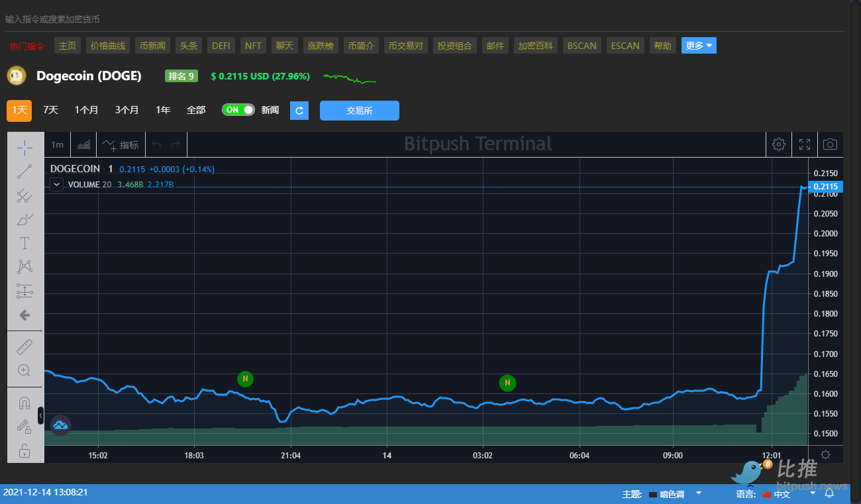Select the 1个月 time range tab
This screenshot has width=861, height=504.
(x=87, y=110)
